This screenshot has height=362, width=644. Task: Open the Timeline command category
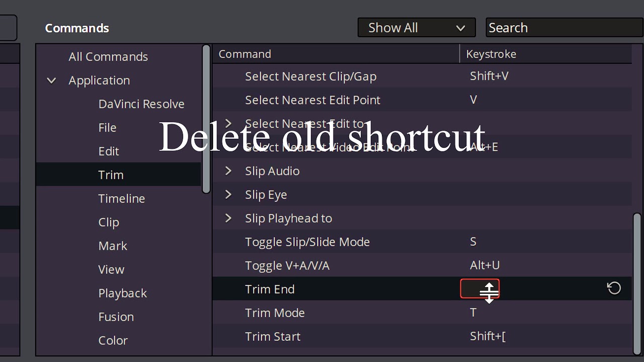pos(122,199)
